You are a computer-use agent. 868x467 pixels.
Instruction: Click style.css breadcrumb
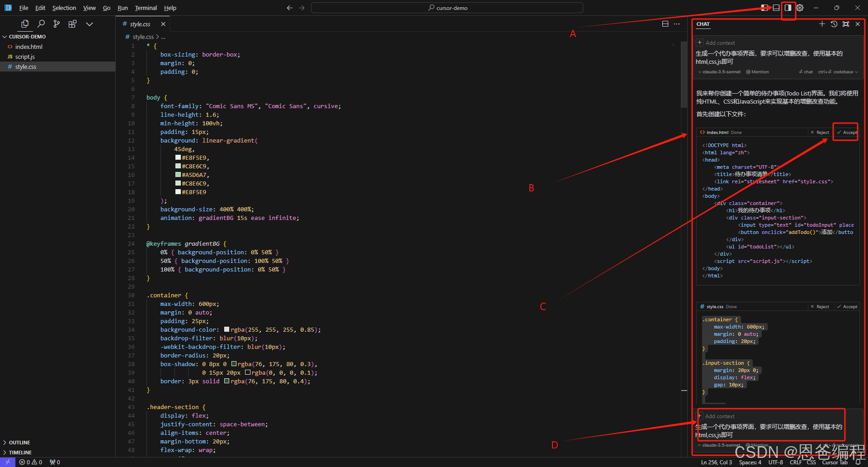coord(143,37)
